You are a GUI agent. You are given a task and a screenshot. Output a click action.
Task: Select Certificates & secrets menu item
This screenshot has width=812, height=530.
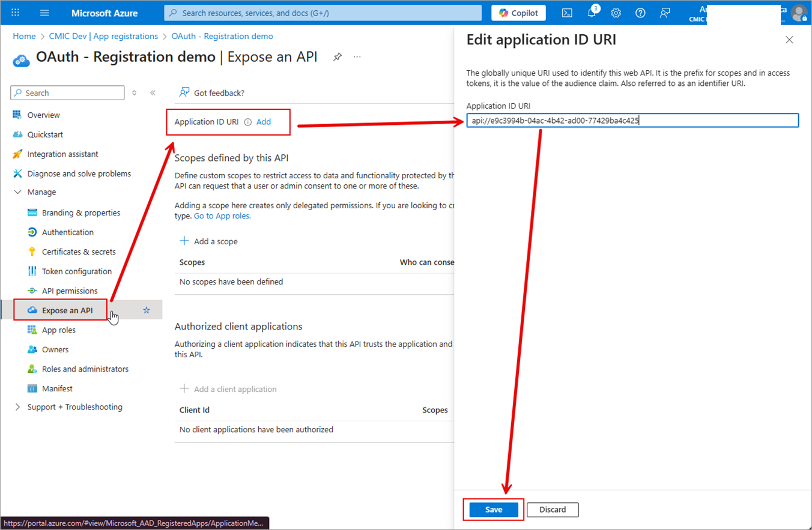tap(77, 251)
